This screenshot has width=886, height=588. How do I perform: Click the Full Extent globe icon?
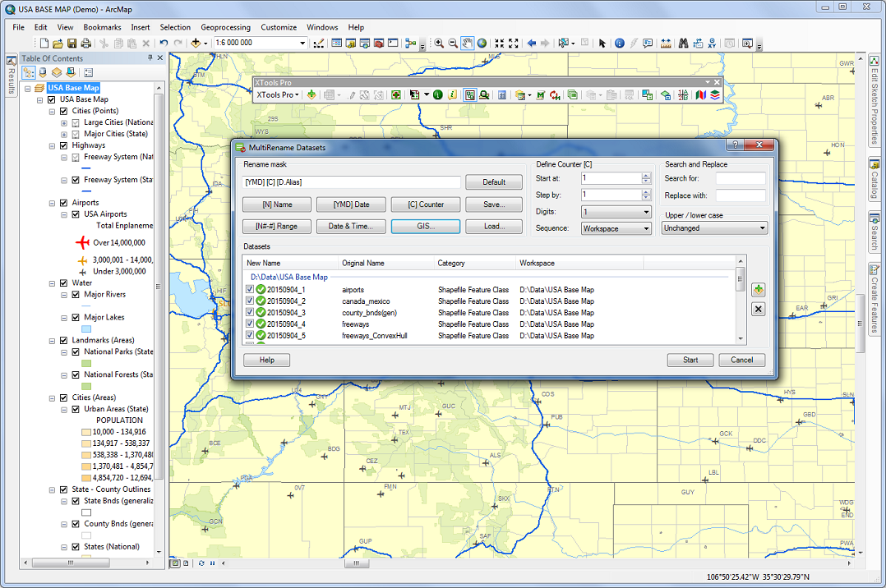tap(482, 43)
